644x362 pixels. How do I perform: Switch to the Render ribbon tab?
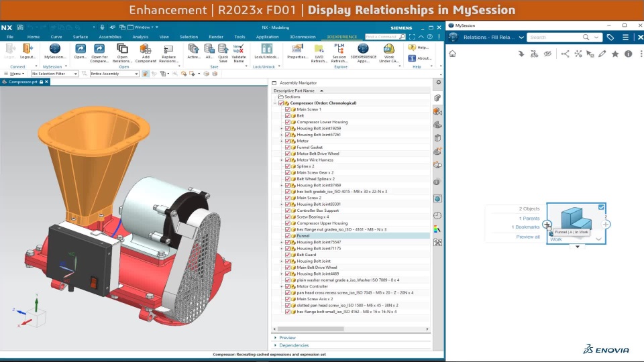pos(215,37)
